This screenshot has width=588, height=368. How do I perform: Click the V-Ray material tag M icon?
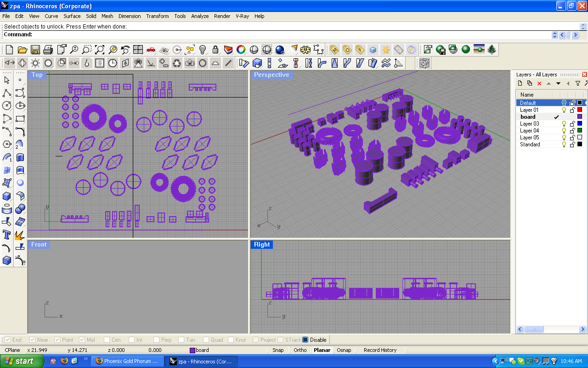click(334, 50)
